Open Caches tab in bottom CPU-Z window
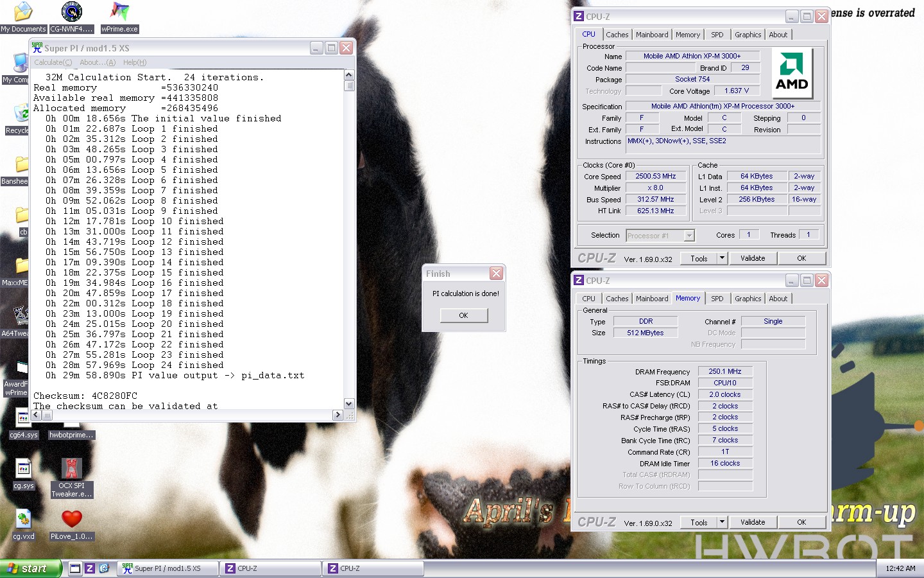The height and width of the screenshot is (578, 924). 617,299
